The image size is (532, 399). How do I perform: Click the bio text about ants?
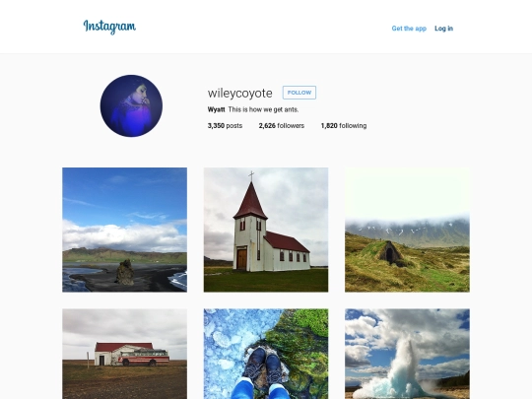263,109
